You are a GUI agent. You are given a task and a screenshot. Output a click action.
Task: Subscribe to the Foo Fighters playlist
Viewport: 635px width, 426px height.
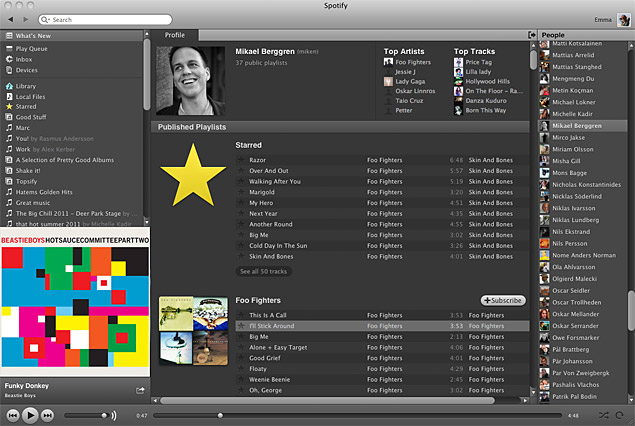[x=502, y=300]
